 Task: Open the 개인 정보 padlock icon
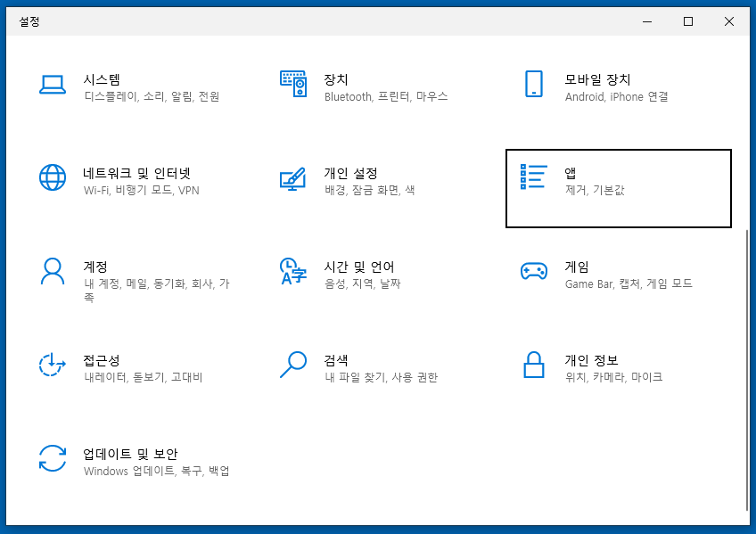click(x=534, y=365)
